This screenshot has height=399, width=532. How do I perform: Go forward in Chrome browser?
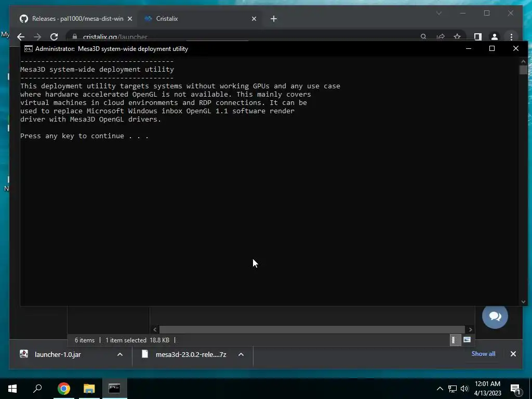(x=37, y=37)
